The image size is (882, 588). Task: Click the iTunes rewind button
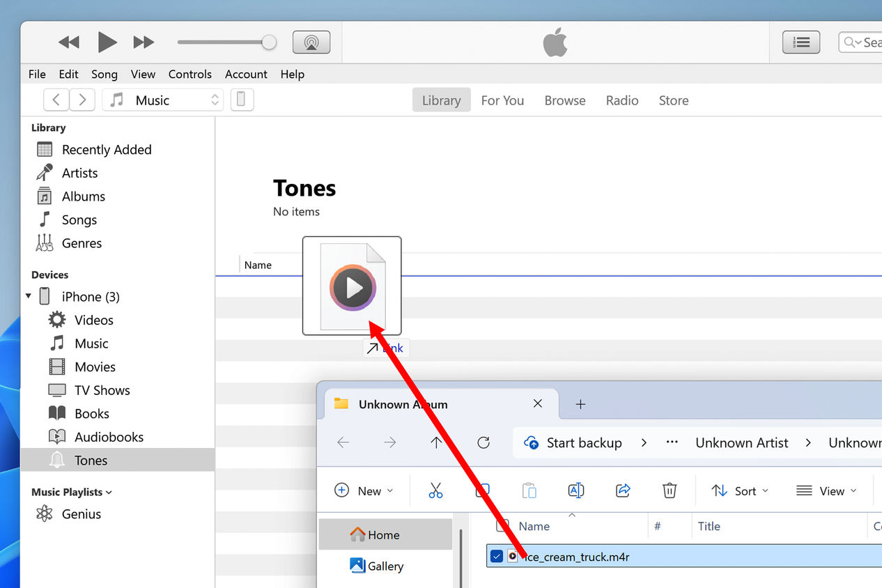pyautogui.click(x=69, y=42)
